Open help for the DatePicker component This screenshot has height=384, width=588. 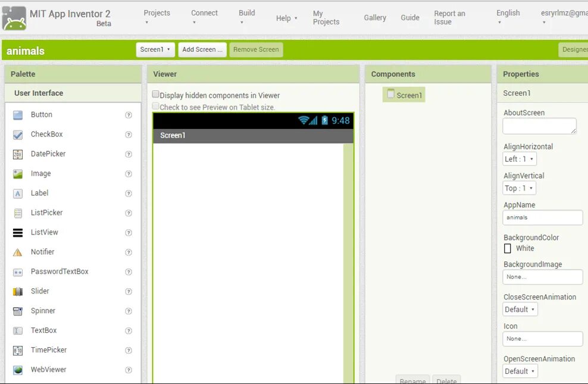coord(128,154)
